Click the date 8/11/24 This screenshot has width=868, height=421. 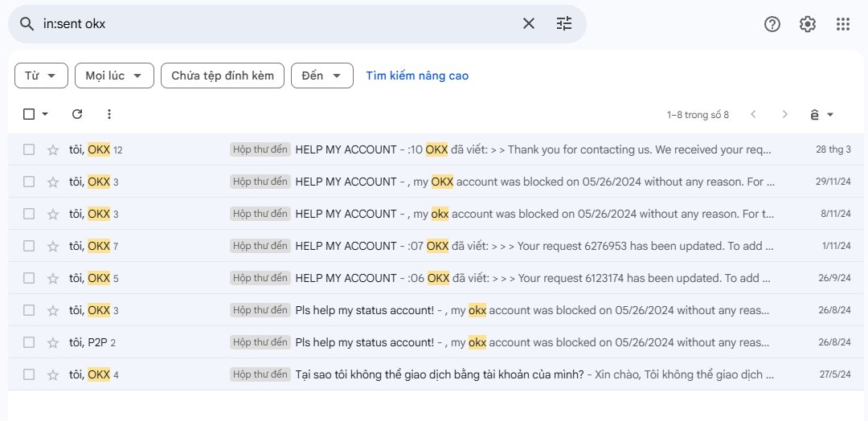836,214
